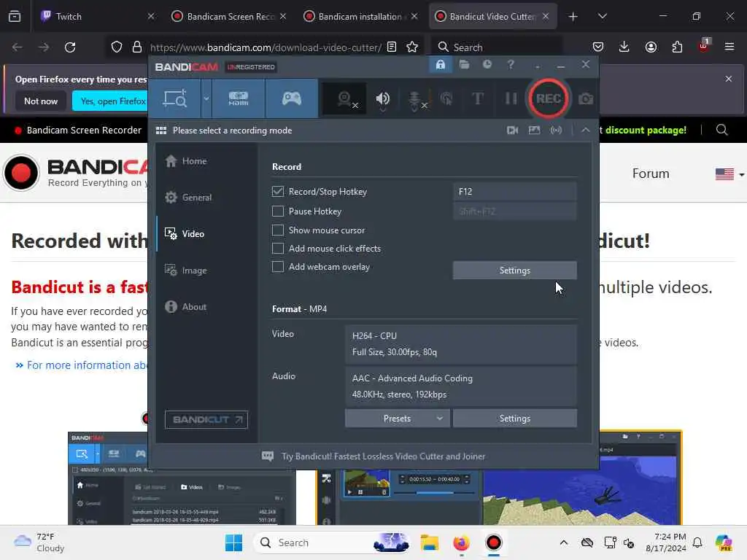Open Image settings in Bandicam sidebar
Image resolution: width=747 pixels, height=560 pixels.
pos(206,271)
